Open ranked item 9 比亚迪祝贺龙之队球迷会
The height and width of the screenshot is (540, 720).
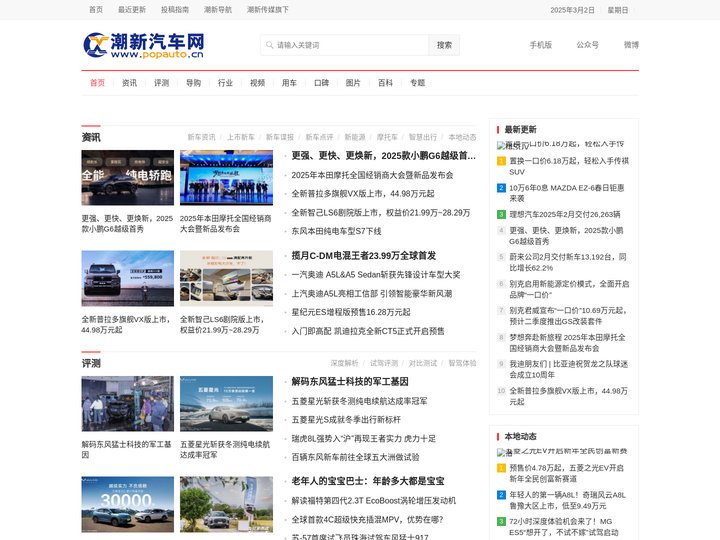point(568,369)
